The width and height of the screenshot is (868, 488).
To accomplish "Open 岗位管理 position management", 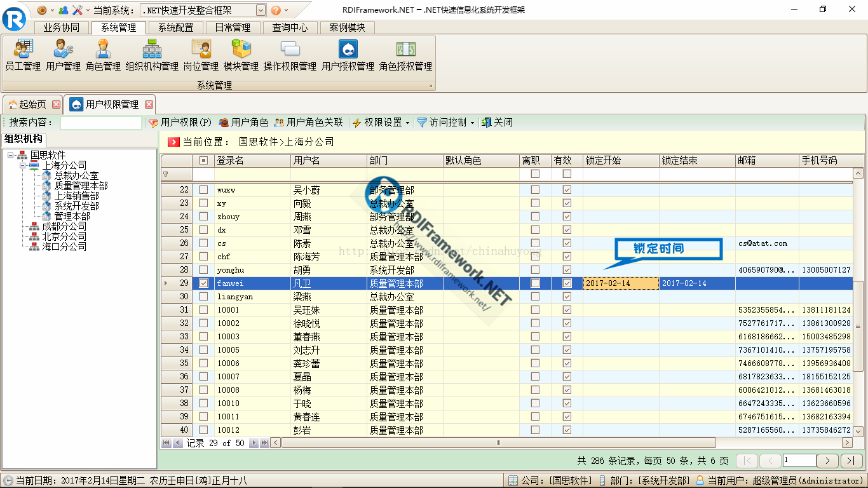I will click(201, 55).
